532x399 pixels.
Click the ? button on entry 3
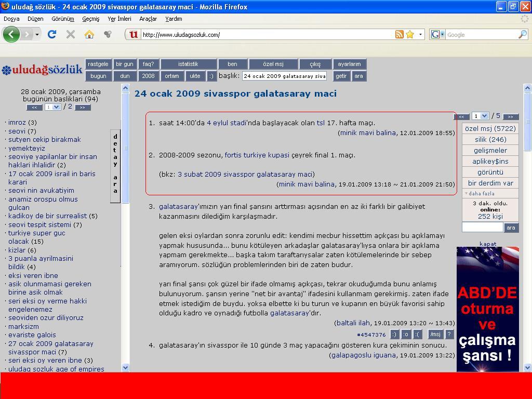449,334
